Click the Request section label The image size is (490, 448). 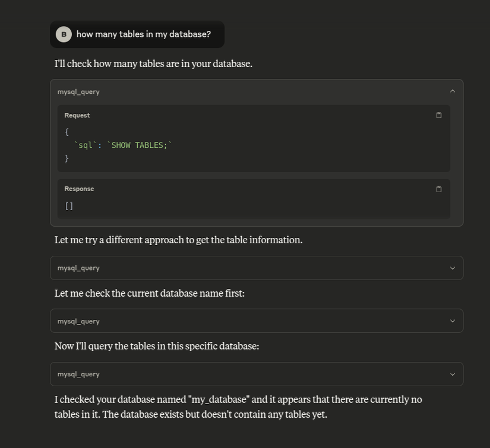[77, 115]
